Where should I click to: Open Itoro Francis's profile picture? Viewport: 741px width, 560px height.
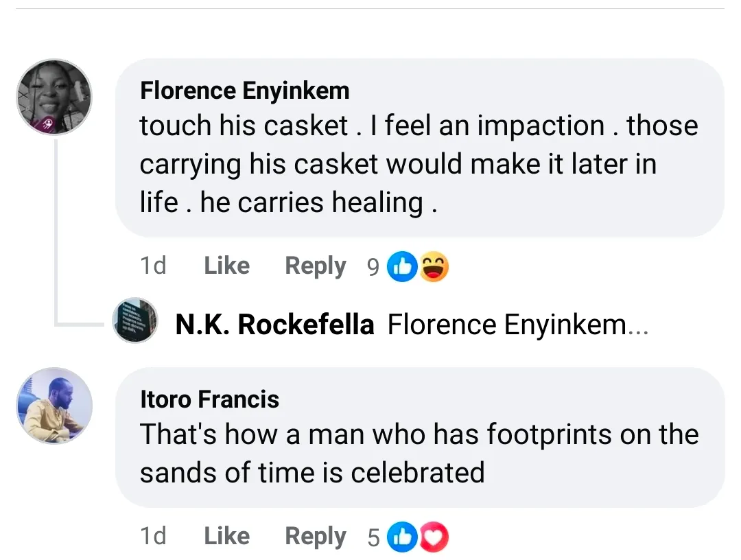[54, 406]
